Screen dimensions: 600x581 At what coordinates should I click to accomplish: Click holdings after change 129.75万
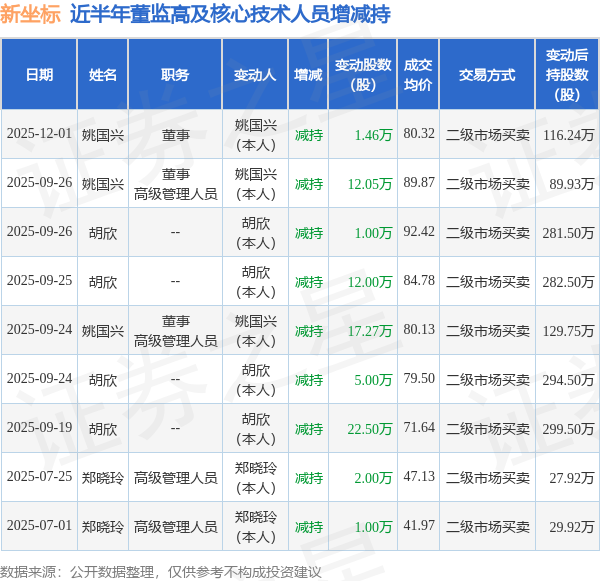click(x=569, y=331)
